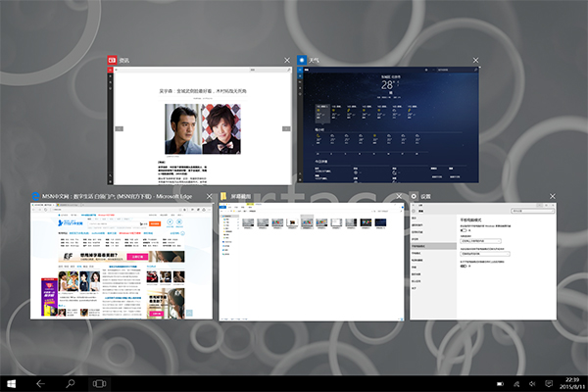The height and width of the screenshot is (392, 588).
Task: Open the Windows Start menu
Action: pyautogui.click(x=11, y=384)
